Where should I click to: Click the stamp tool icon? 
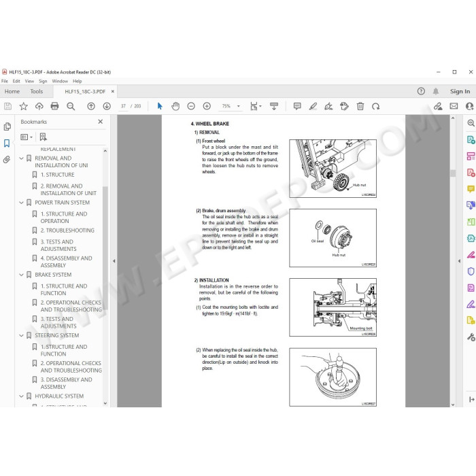coord(344,106)
